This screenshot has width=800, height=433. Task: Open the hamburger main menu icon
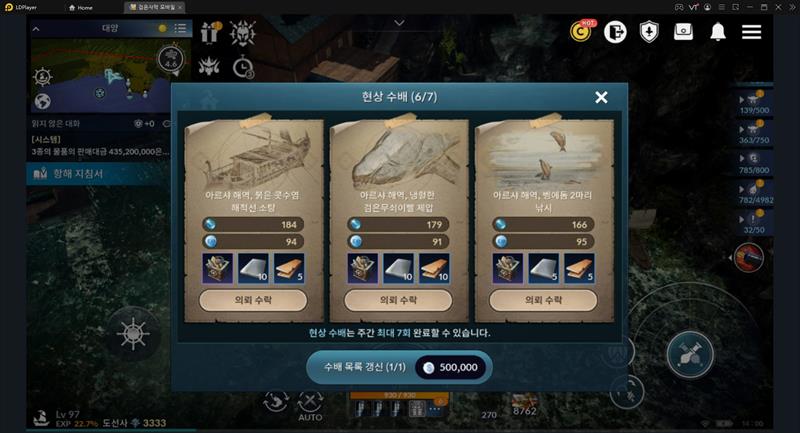(x=751, y=32)
